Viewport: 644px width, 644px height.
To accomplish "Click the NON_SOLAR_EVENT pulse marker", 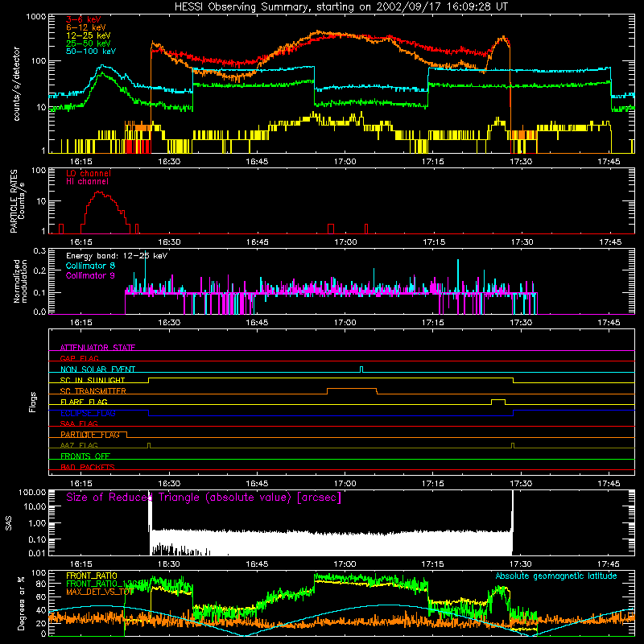I will point(361,369).
